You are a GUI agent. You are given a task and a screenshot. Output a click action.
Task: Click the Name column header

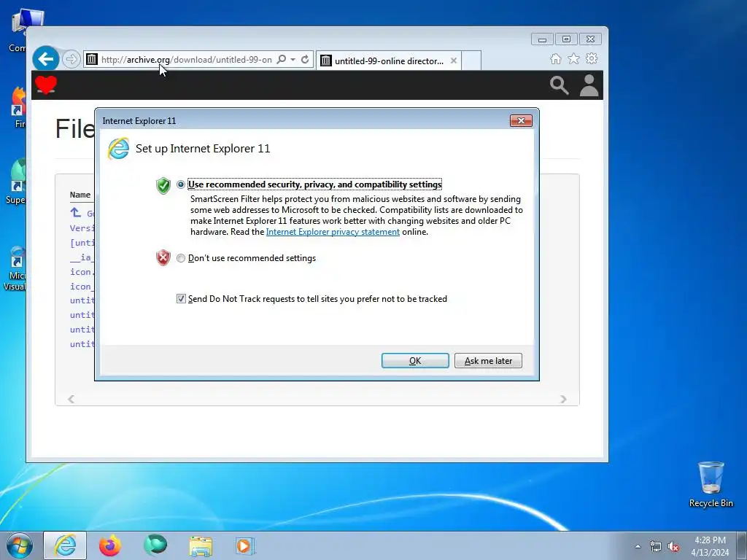coord(80,194)
